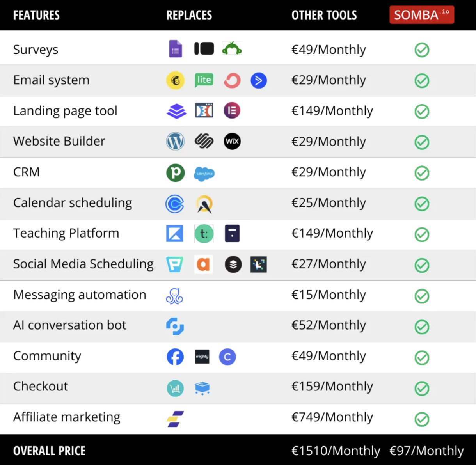
Task: Click the Google Forms icon in Surveys row
Action: click(175, 49)
